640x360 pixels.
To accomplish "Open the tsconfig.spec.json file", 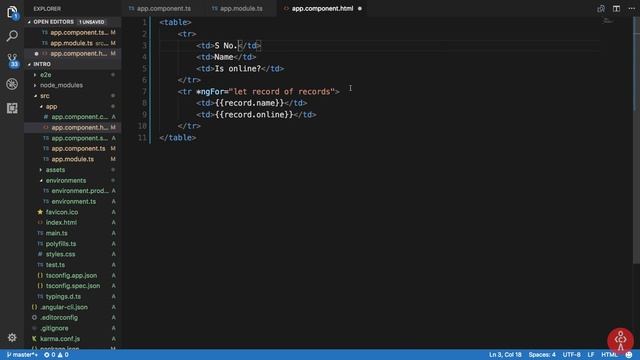I will [x=73, y=286].
